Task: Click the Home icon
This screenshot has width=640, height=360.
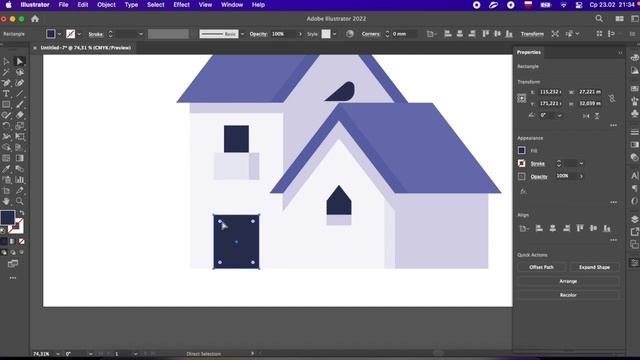Action: [x=35, y=19]
